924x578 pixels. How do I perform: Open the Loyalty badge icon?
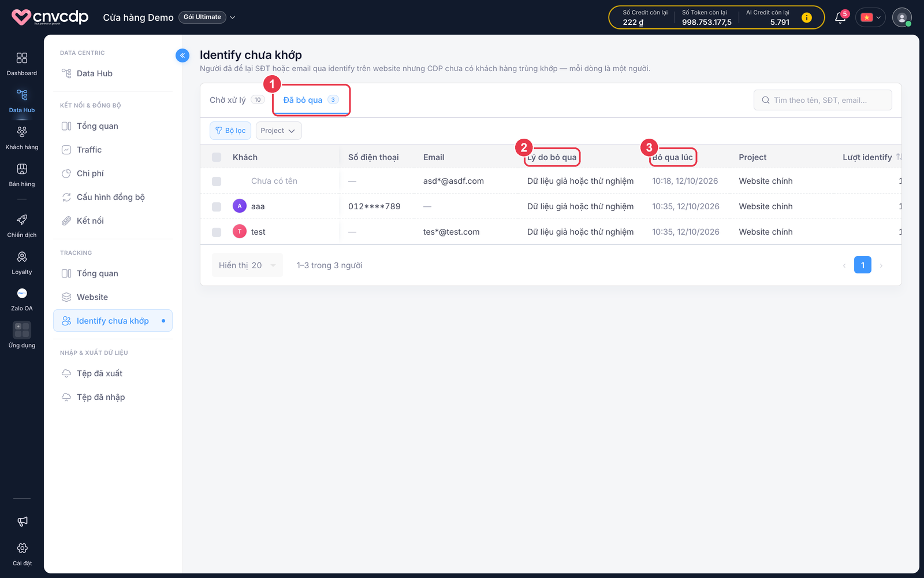click(22, 257)
